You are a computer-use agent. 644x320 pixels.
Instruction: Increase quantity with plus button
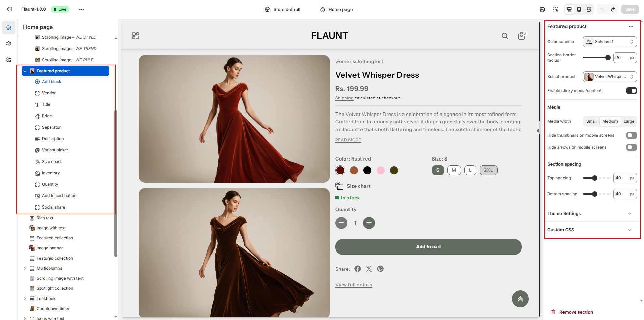click(x=369, y=223)
